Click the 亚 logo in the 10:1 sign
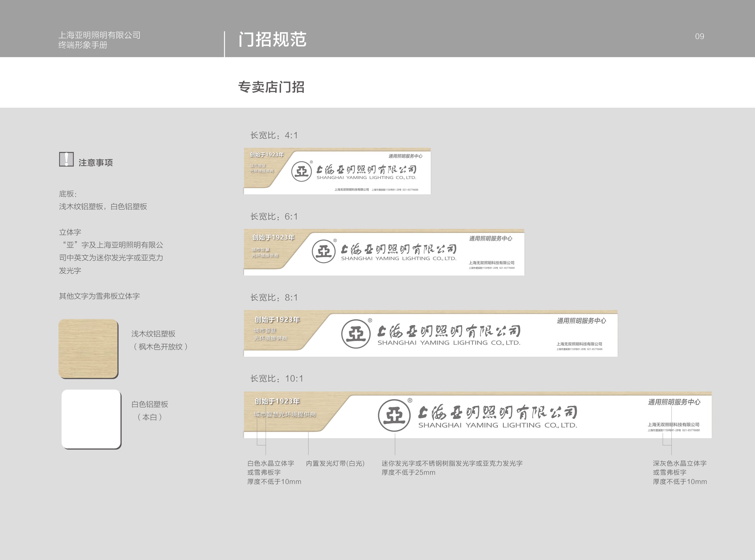755x560 pixels. tap(394, 416)
